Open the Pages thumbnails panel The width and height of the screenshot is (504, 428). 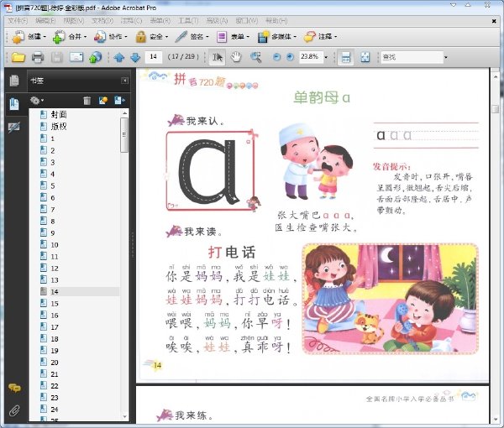point(14,81)
